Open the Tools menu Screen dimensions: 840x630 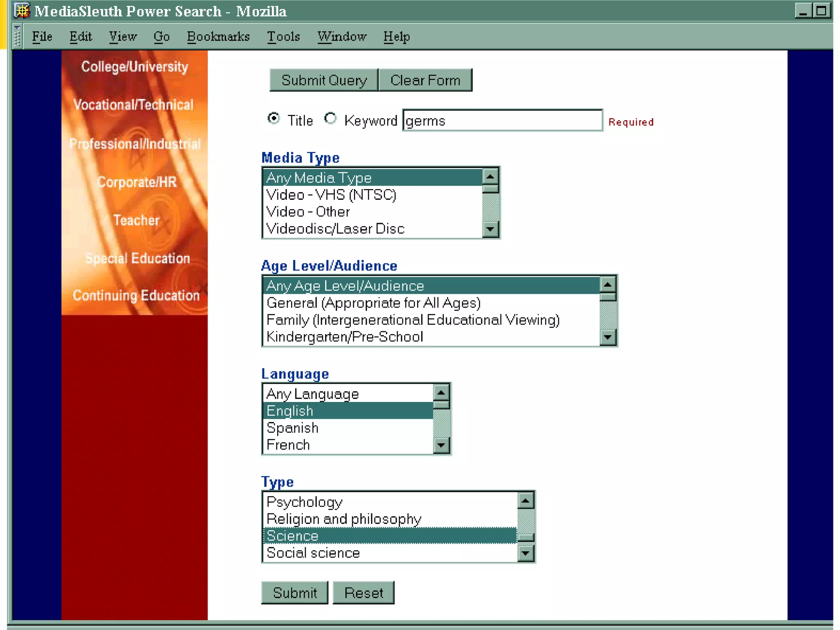[x=283, y=37]
